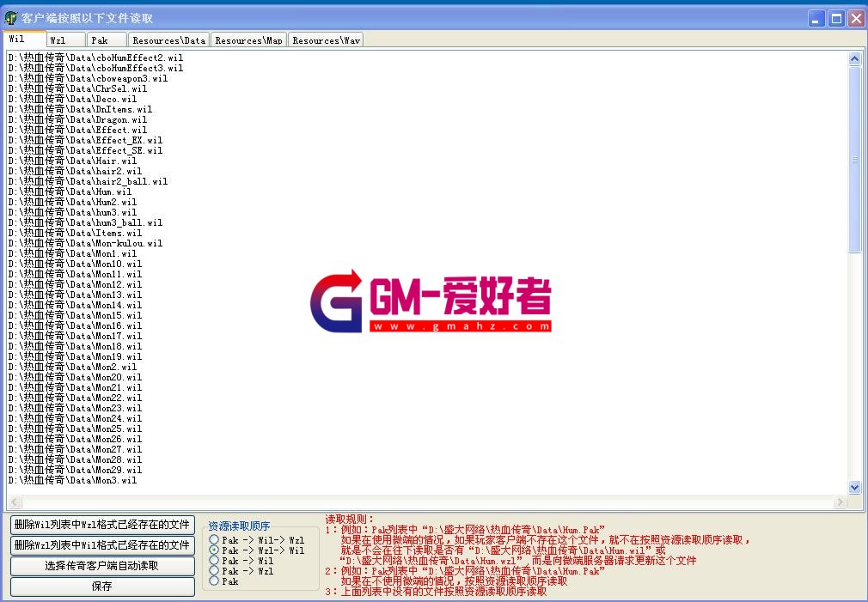Click the Mon16.wil row
The height and width of the screenshot is (602, 868).
[76, 326]
